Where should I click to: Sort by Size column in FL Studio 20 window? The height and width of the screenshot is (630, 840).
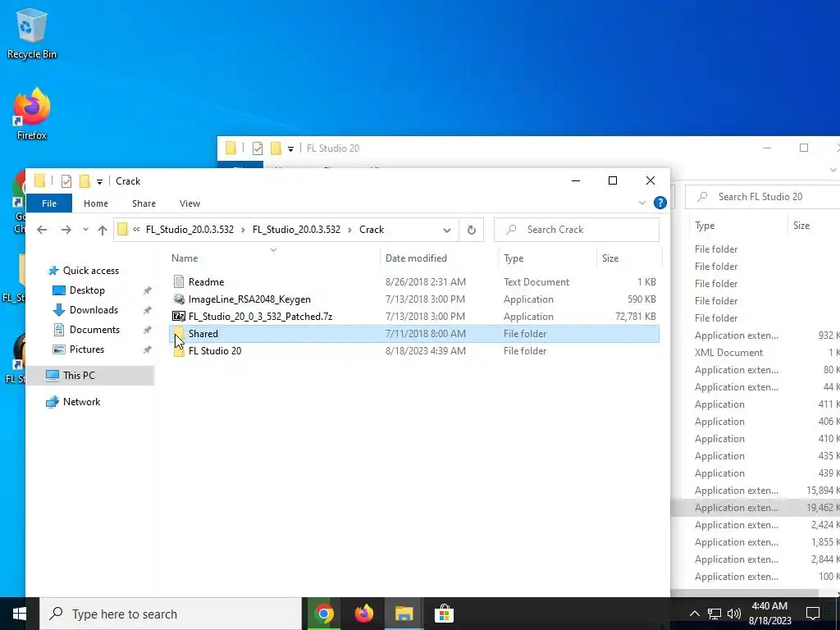(x=801, y=226)
